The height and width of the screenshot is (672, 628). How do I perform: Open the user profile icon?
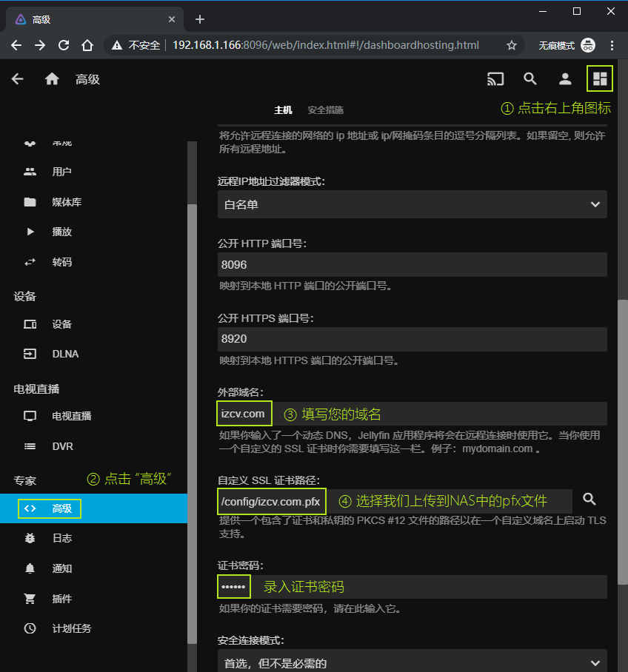pos(565,79)
